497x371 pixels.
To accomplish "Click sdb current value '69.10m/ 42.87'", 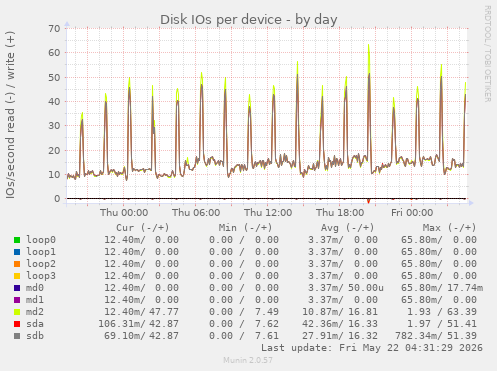I will click(x=141, y=336).
